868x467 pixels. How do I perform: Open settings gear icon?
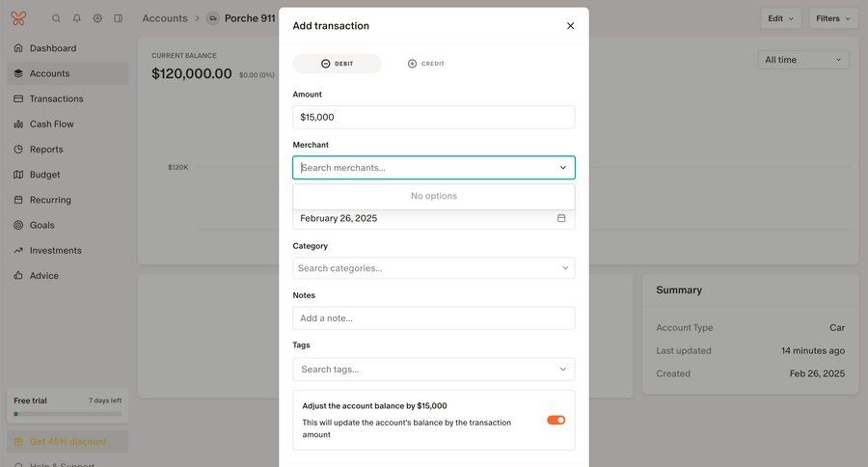[x=97, y=18]
